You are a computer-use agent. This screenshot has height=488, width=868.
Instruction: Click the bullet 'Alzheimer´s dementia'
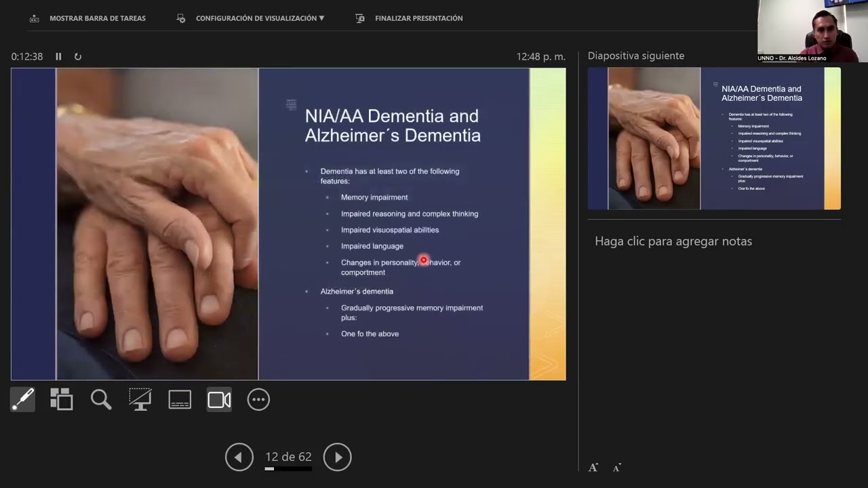click(x=357, y=291)
